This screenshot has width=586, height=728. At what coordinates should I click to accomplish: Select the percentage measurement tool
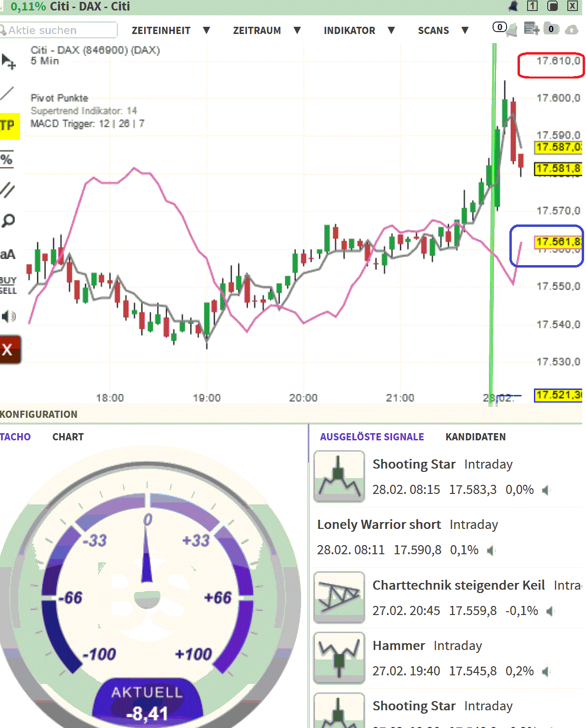pyautogui.click(x=7, y=159)
